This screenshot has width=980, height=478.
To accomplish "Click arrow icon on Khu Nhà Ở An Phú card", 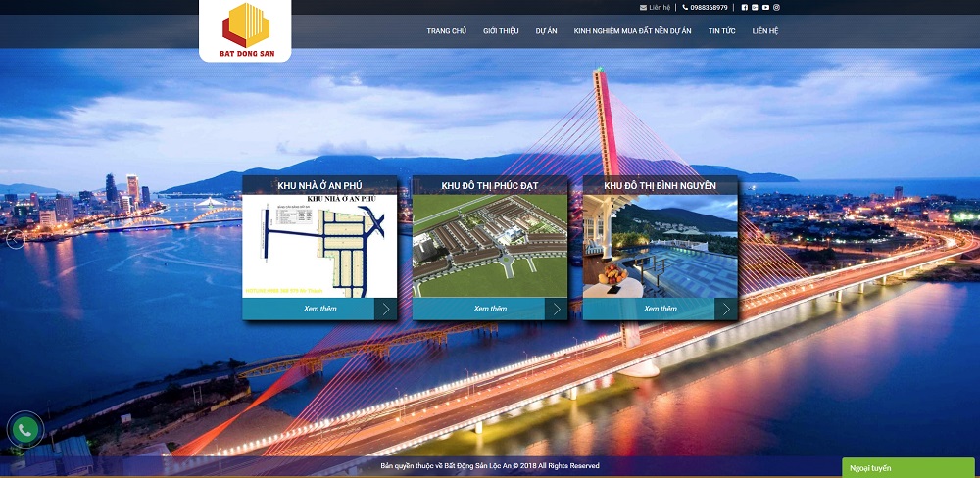I will coord(385,309).
